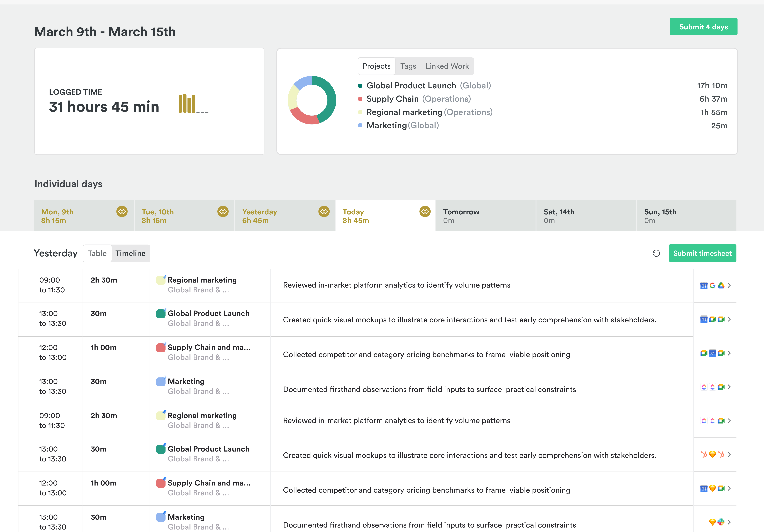Expand the first Regional marketing entry chevron
This screenshot has height=532, width=764.
point(729,285)
